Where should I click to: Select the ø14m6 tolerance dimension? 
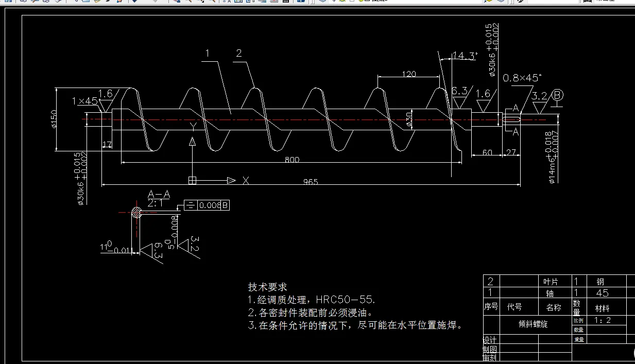[x=551, y=157]
